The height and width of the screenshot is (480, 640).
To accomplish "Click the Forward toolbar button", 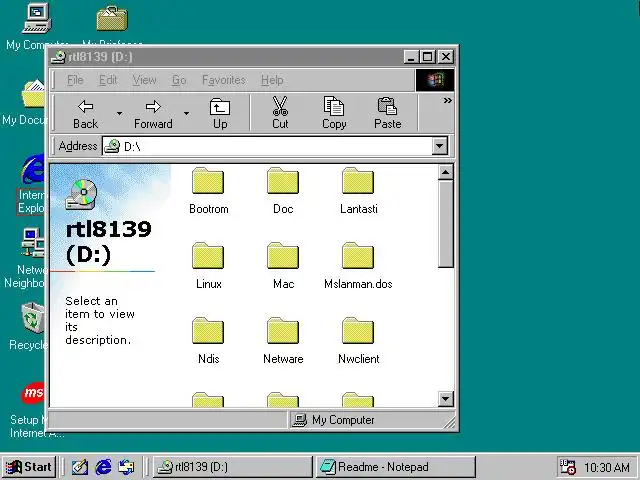I will pos(153,113).
